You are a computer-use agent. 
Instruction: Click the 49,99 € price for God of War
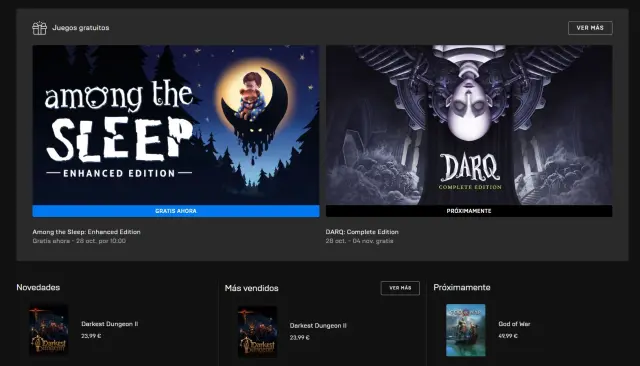pos(508,336)
